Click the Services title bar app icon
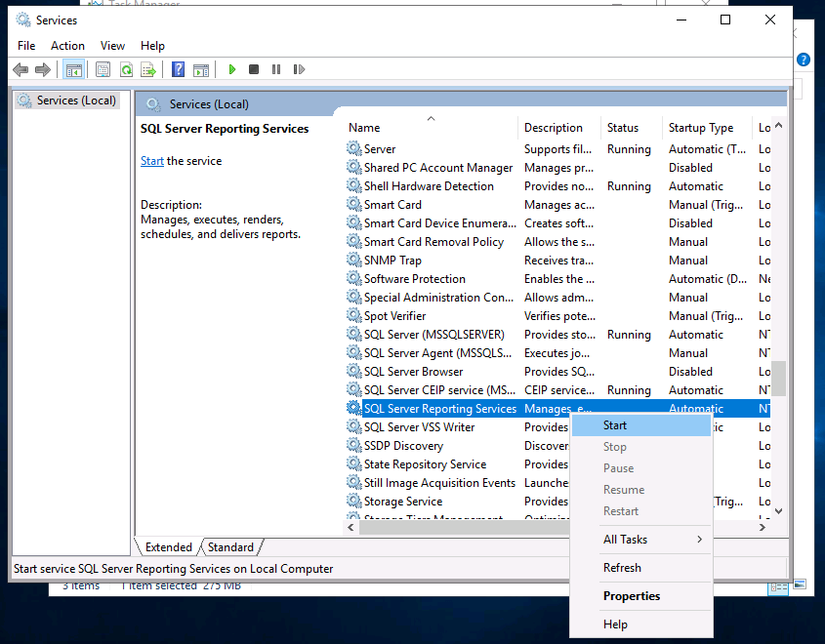 click(x=23, y=20)
